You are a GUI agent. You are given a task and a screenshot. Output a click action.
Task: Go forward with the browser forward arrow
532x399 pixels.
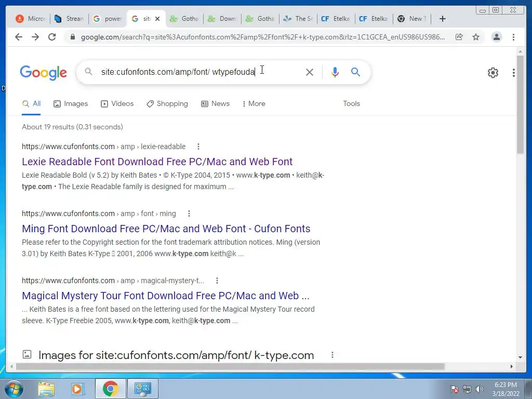coord(35,37)
